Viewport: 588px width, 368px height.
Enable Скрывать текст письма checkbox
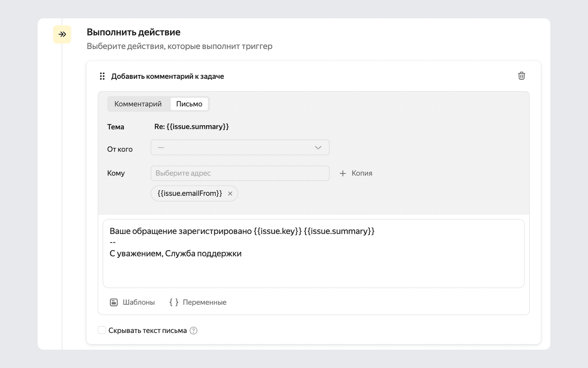click(102, 330)
